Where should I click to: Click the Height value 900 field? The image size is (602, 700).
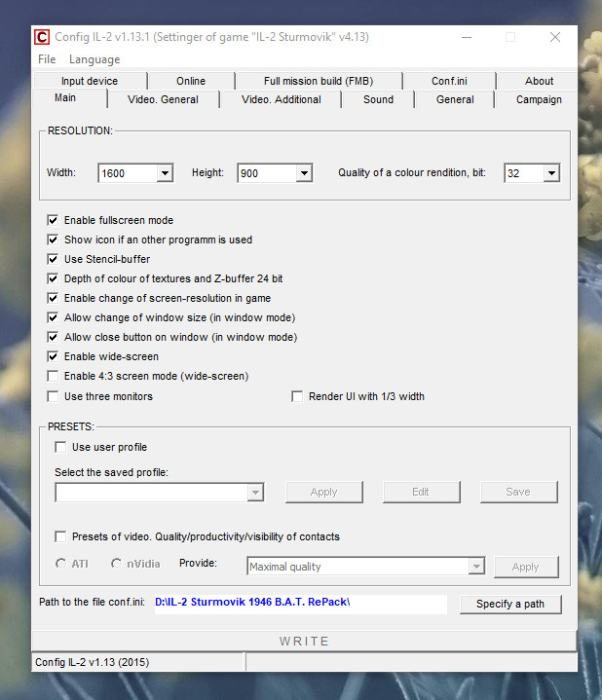click(268, 173)
